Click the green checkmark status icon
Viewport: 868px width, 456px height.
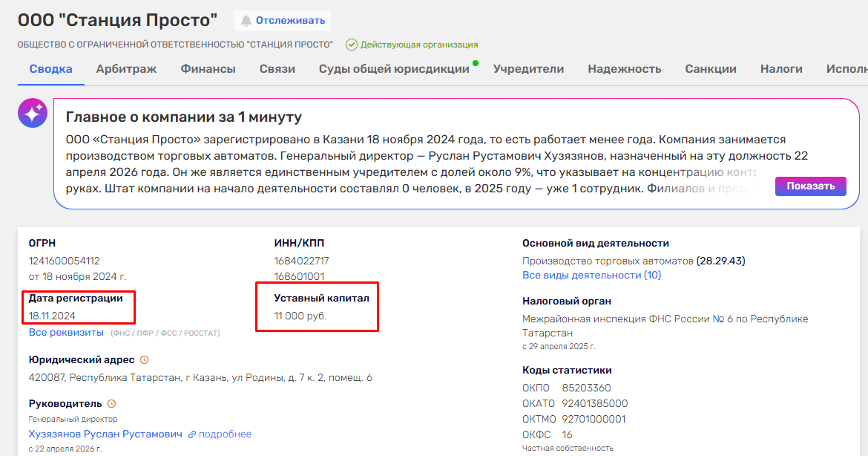(352, 45)
